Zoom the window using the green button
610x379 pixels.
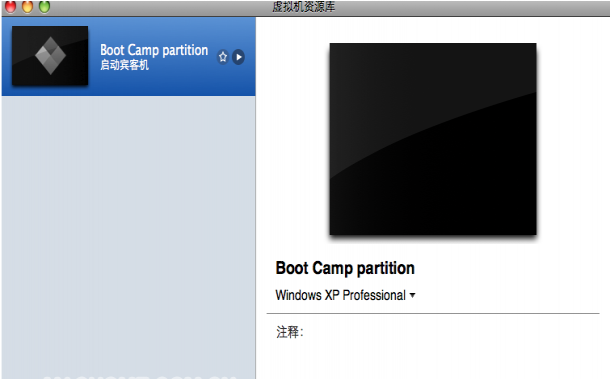(44, 6)
